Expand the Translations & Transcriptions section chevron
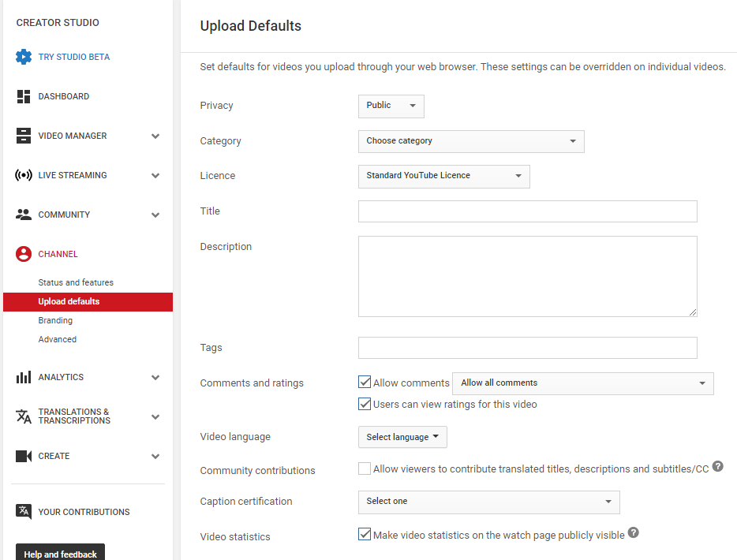 coord(155,416)
